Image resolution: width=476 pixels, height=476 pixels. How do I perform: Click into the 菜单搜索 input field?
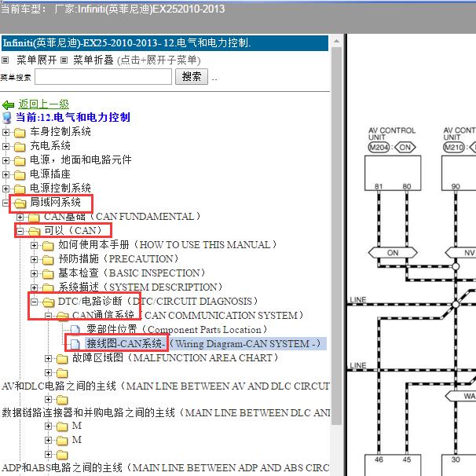103,76
